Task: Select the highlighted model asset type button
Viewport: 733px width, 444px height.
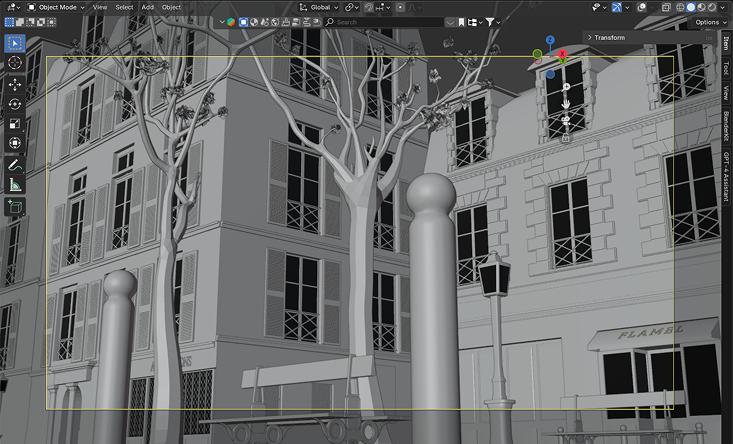Action: pyautogui.click(x=244, y=22)
